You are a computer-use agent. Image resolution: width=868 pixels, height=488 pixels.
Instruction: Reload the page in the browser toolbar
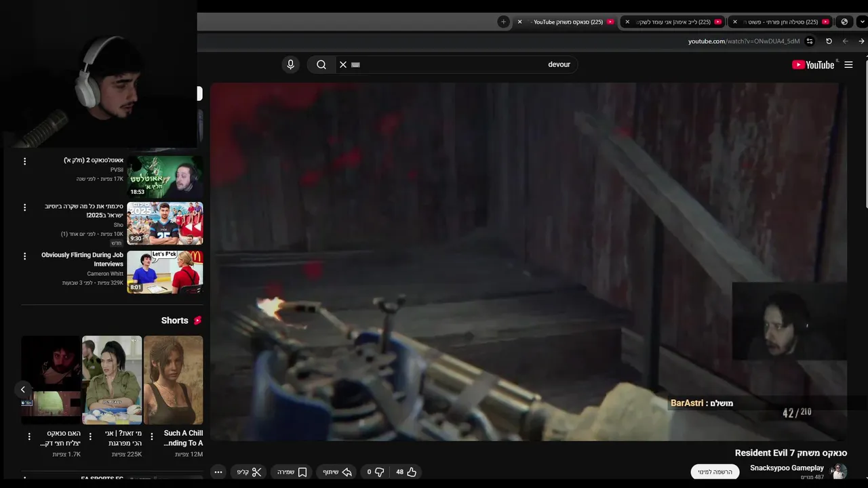[829, 41]
